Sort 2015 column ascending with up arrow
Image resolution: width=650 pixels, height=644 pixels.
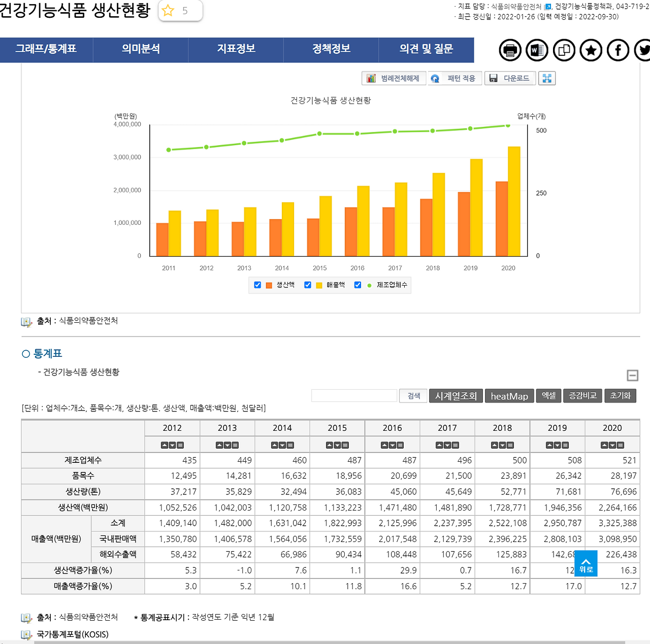point(330,445)
